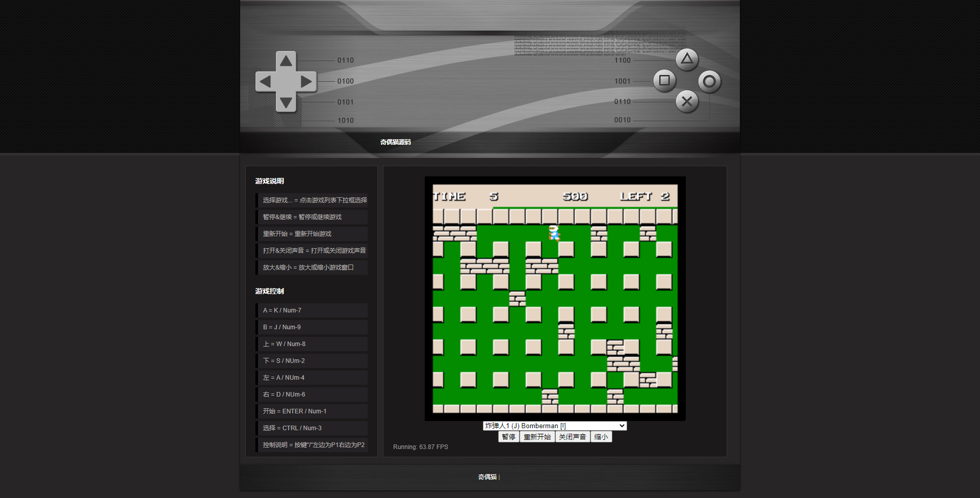Click the D-pad right arrow
Screen dimensions: 980x498
click(306, 82)
